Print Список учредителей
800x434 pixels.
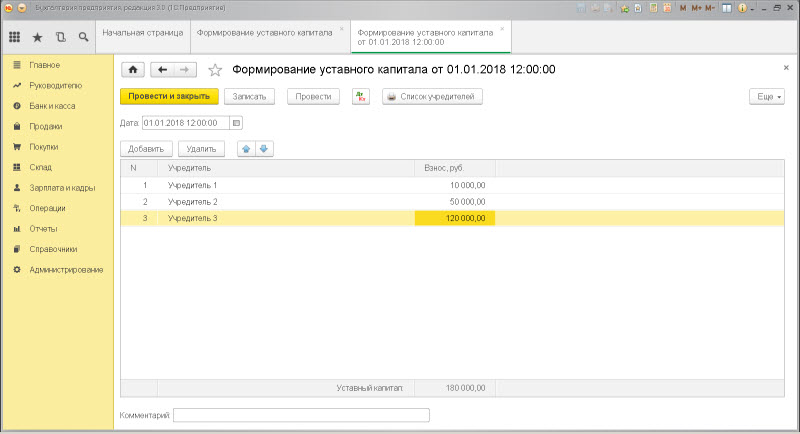[432, 96]
